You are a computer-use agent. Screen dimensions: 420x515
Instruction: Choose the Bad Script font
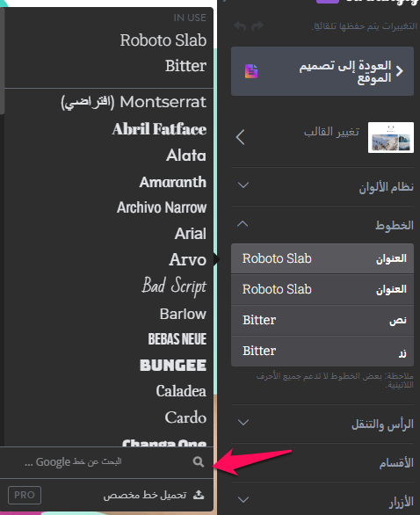[174, 286]
